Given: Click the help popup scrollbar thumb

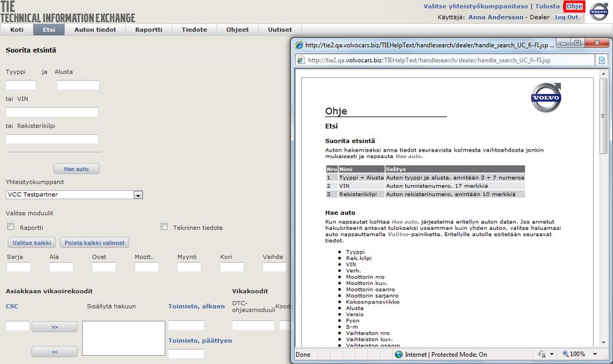Looking at the screenshot, I should [x=603, y=116].
